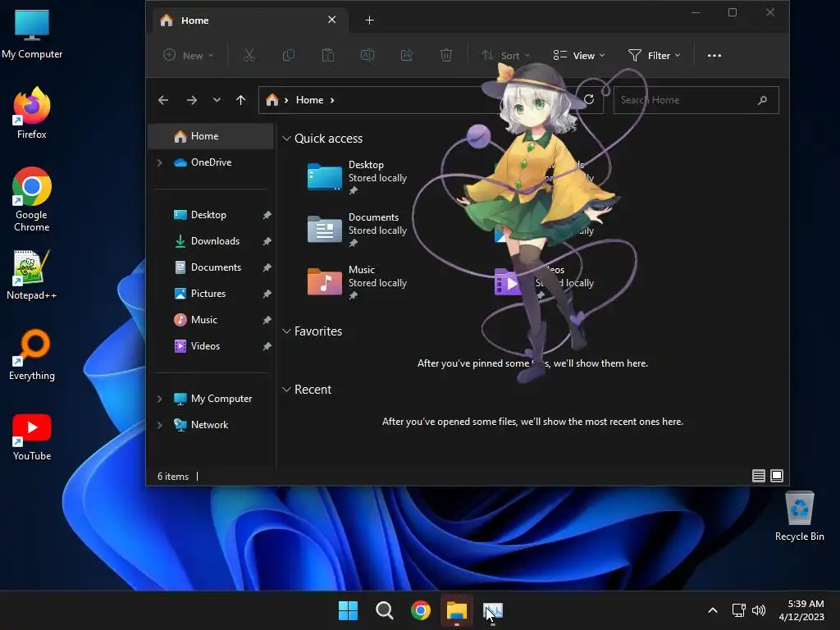Open My Computer desktop icon

(x=32, y=34)
